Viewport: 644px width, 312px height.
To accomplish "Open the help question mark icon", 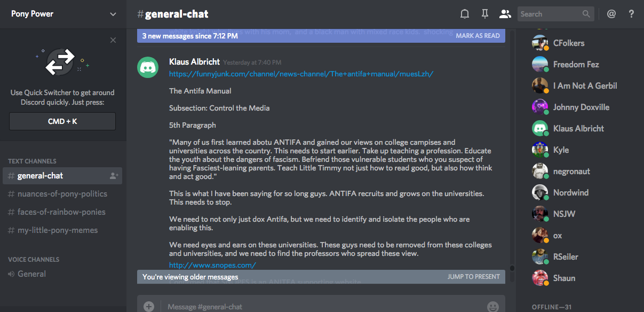I will coord(631,14).
